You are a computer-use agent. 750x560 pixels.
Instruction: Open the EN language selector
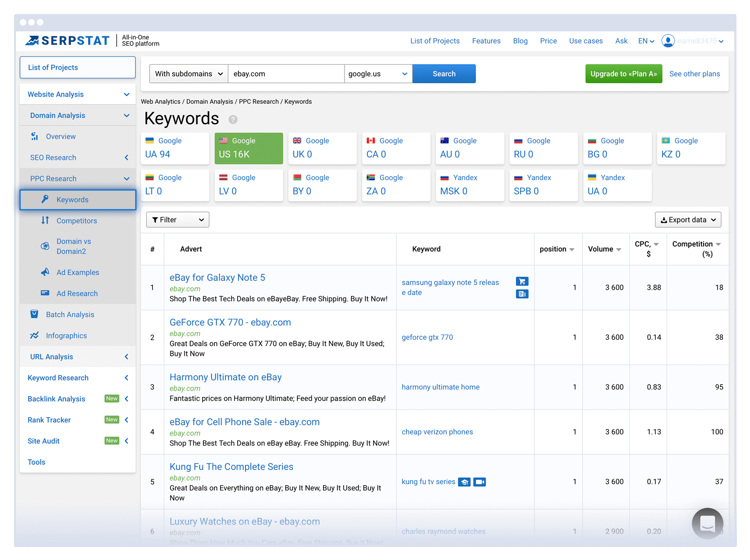click(x=646, y=41)
